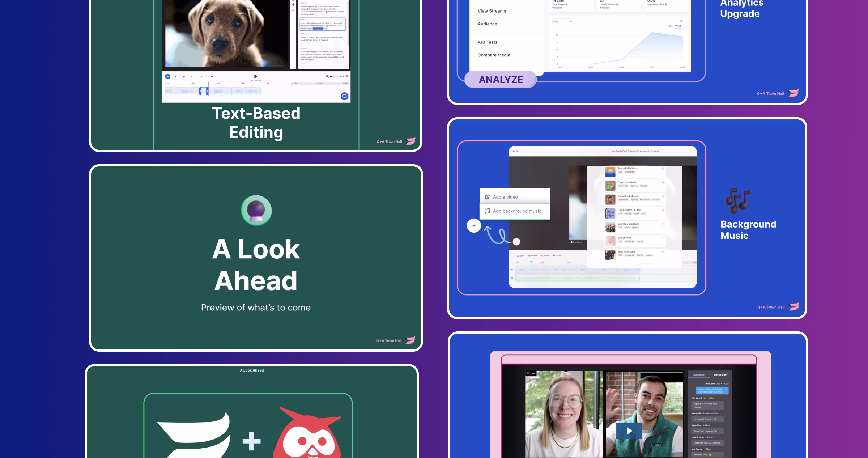The height and width of the screenshot is (458, 868).
Task: Choose Add background music option
Action: point(515,211)
